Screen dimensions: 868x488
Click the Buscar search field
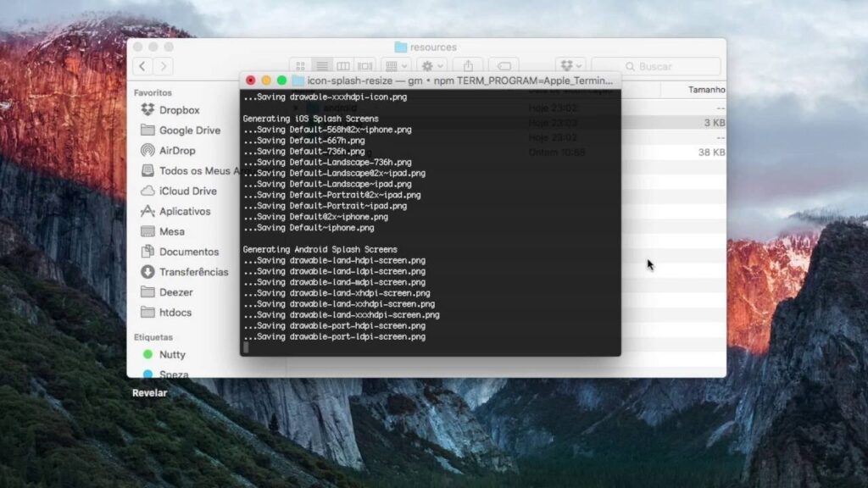point(656,66)
